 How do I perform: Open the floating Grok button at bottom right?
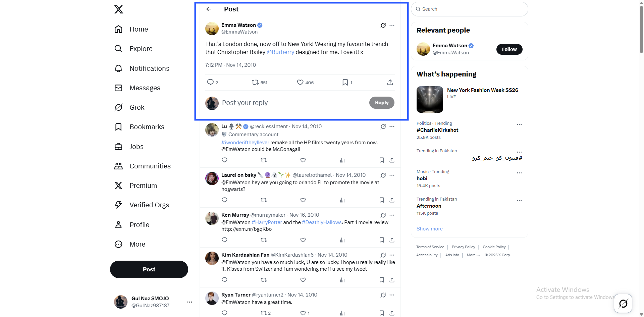tap(623, 304)
